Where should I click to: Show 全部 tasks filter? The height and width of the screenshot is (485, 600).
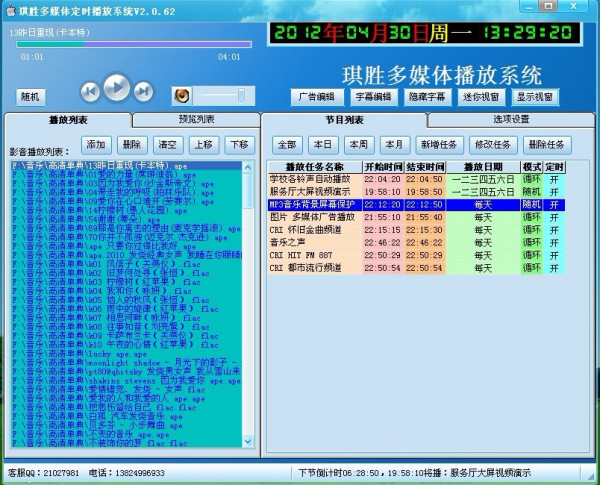tap(287, 145)
